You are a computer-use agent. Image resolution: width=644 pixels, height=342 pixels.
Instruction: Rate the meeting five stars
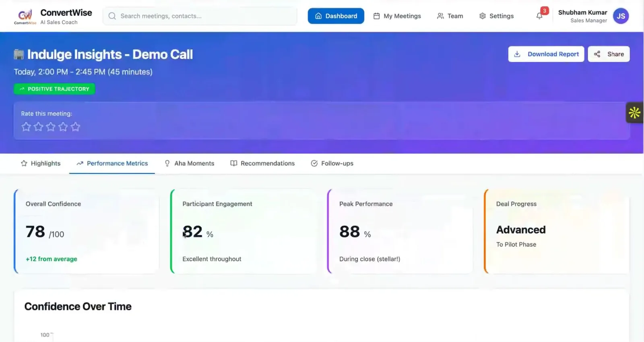[75, 127]
